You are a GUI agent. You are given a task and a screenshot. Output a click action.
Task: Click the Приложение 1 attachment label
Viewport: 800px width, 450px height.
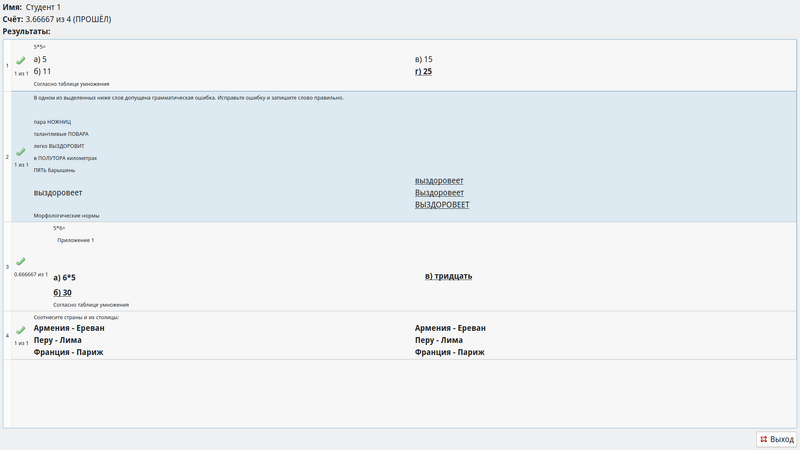[78, 241]
